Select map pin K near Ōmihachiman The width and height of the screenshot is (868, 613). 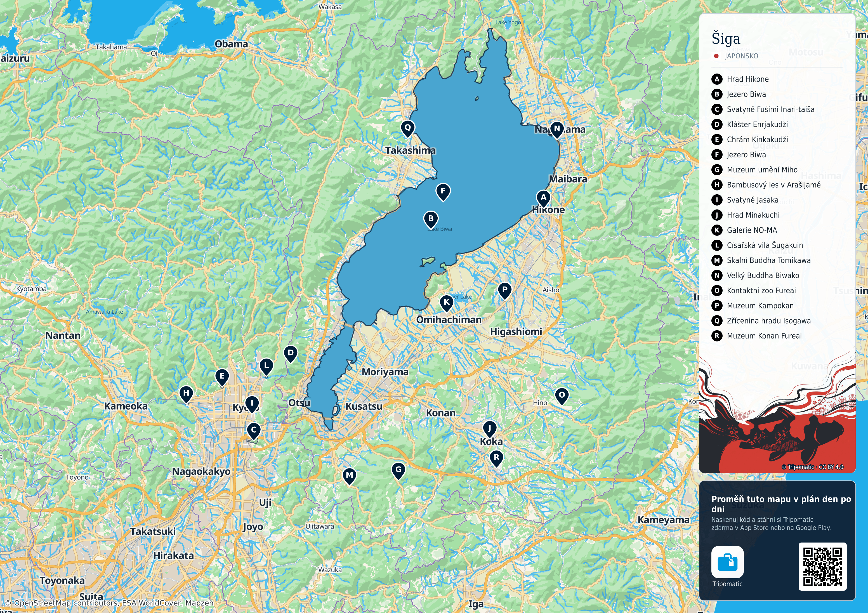447,304
